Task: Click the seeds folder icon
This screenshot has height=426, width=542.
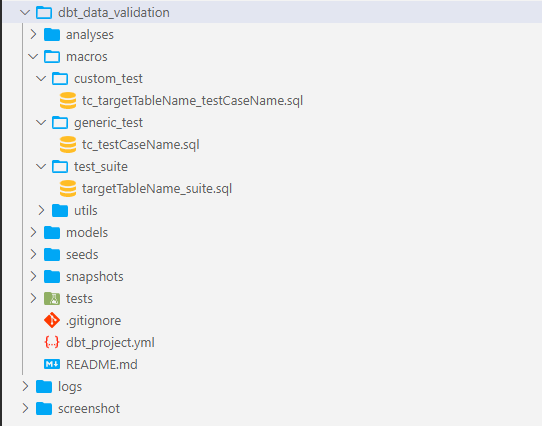Action: pos(52,254)
